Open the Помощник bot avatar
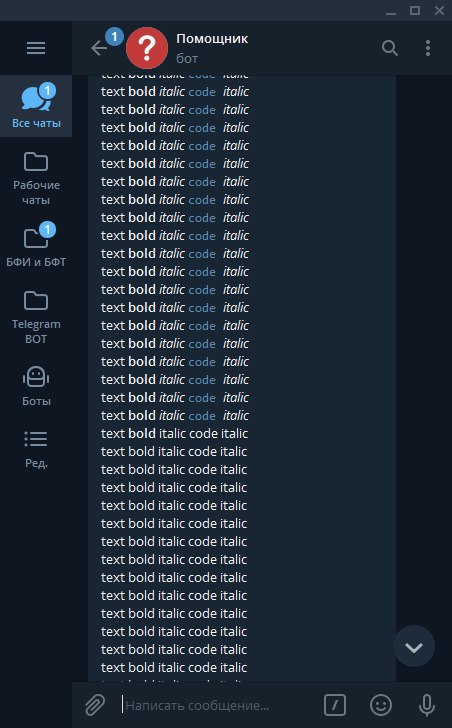This screenshot has width=452, height=728. (x=147, y=48)
